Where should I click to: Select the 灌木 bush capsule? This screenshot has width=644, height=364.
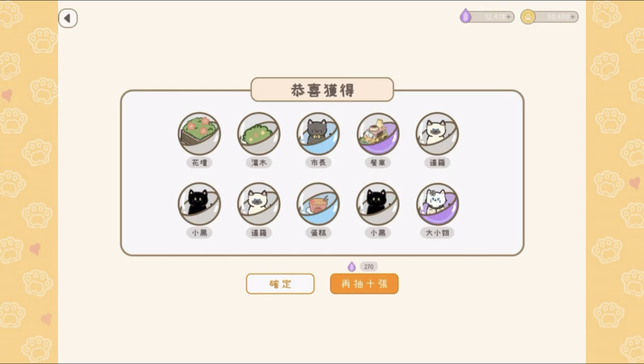(259, 133)
